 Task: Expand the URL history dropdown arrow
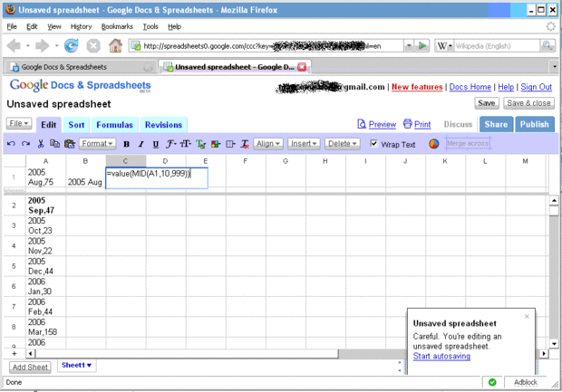click(x=409, y=46)
